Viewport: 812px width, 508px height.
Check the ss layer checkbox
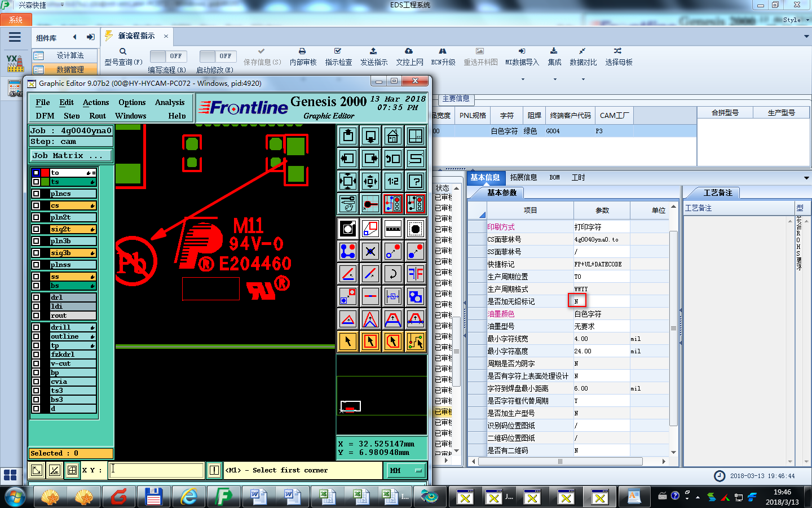(36, 277)
